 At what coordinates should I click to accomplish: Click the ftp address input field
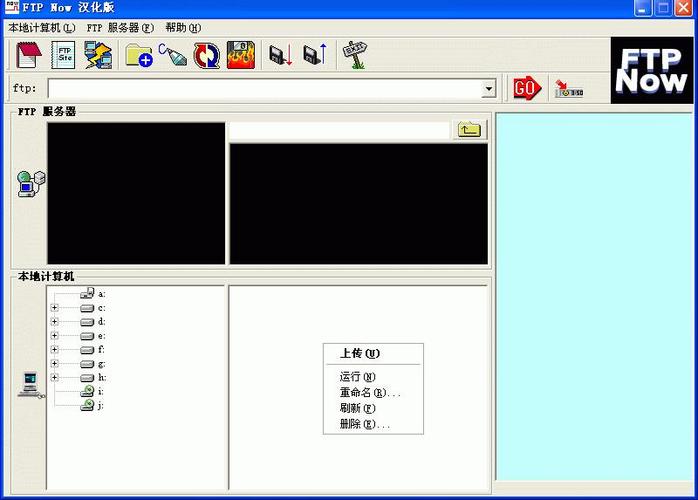(x=265, y=88)
